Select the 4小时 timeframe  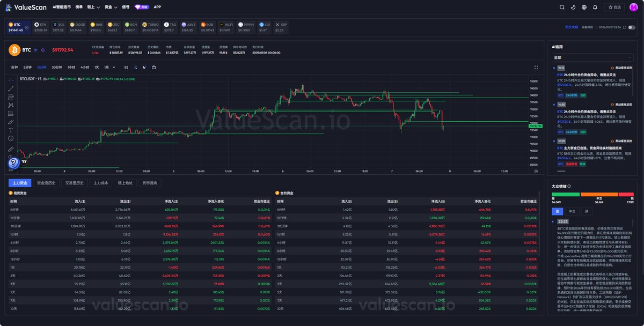(85, 67)
